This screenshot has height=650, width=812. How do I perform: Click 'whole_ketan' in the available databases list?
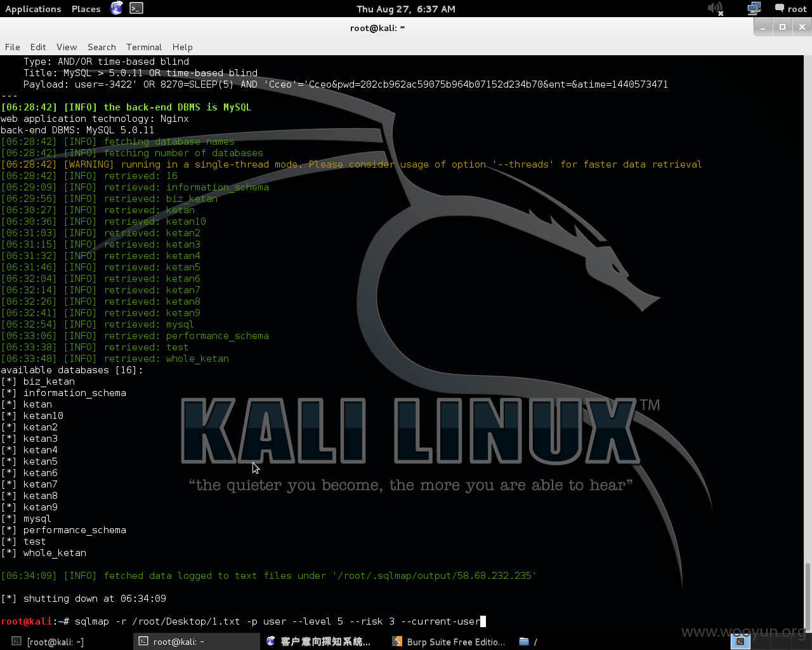click(55, 553)
